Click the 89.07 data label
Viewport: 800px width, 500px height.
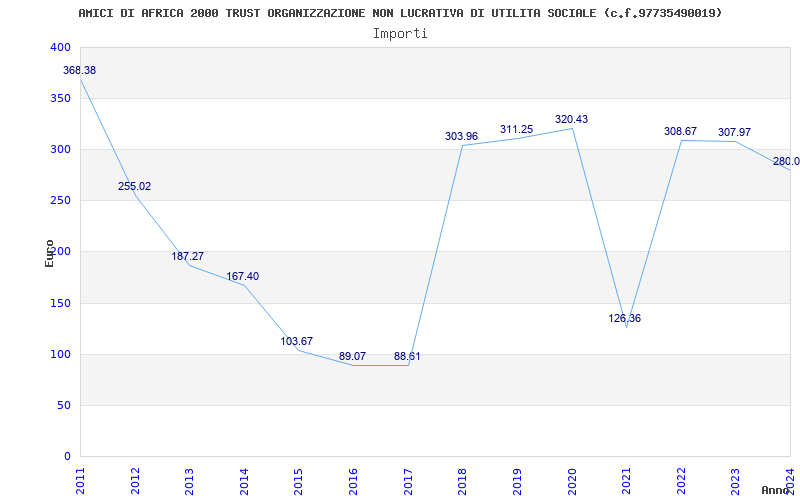pyautogui.click(x=352, y=356)
